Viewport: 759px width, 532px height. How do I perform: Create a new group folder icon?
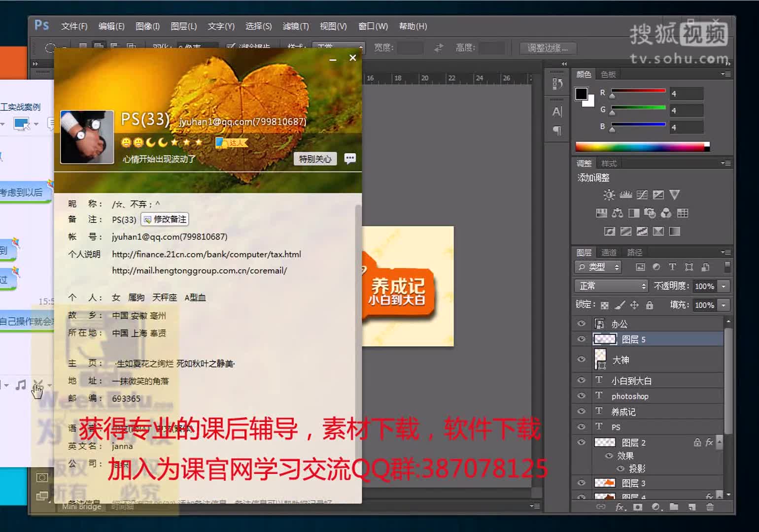(674, 507)
